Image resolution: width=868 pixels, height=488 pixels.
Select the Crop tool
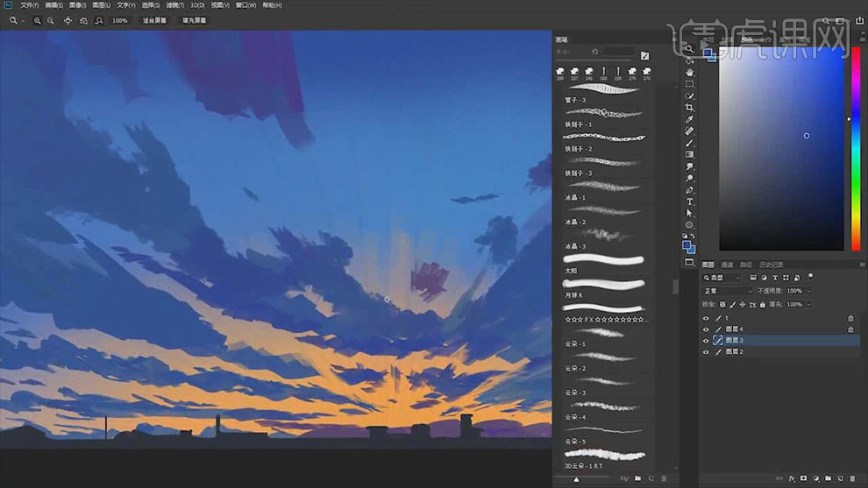(689, 108)
